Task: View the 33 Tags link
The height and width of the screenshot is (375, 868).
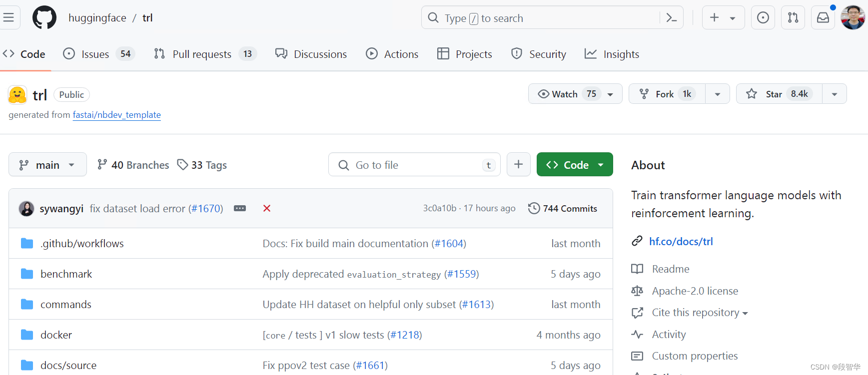Action: tap(202, 165)
